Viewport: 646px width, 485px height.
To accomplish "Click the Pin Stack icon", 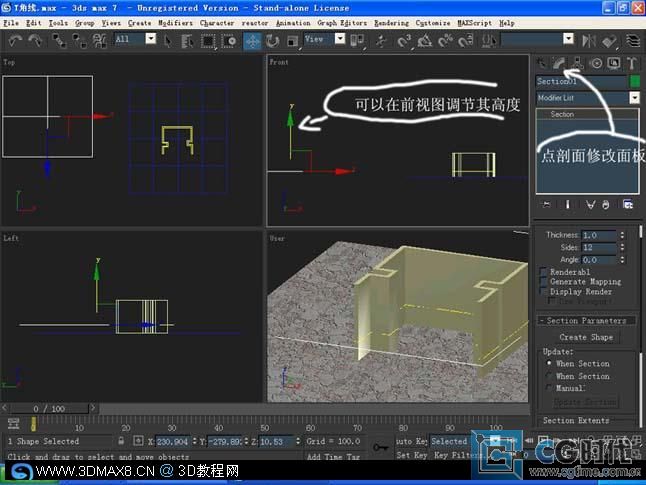I will tap(547, 204).
